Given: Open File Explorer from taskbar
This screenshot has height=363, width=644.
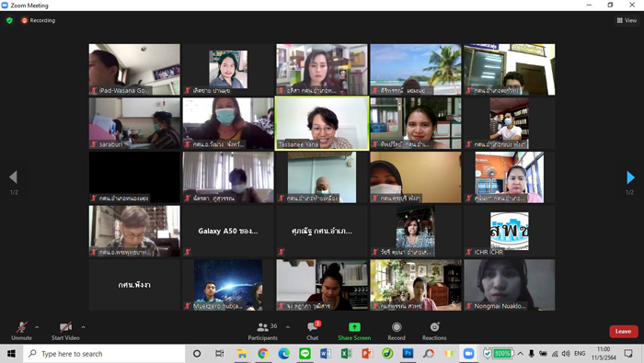Looking at the screenshot, I should [x=242, y=354].
